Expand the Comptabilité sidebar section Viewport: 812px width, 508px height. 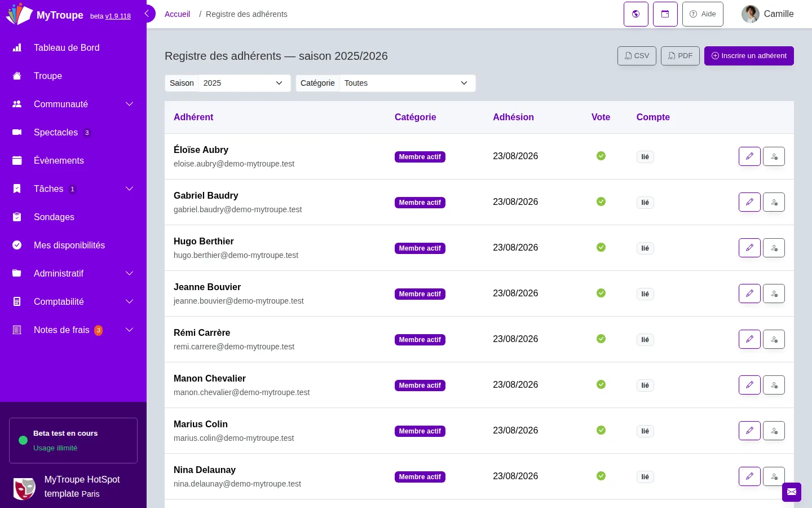click(x=73, y=301)
